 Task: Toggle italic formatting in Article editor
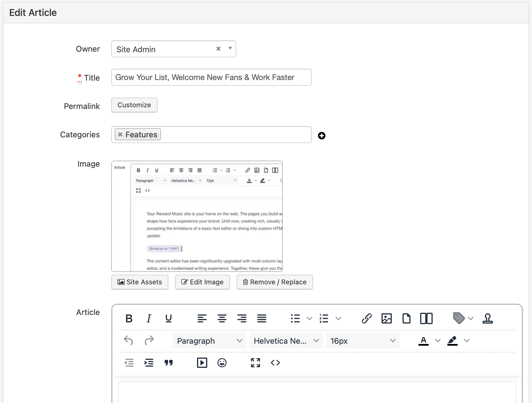[149, 318]
